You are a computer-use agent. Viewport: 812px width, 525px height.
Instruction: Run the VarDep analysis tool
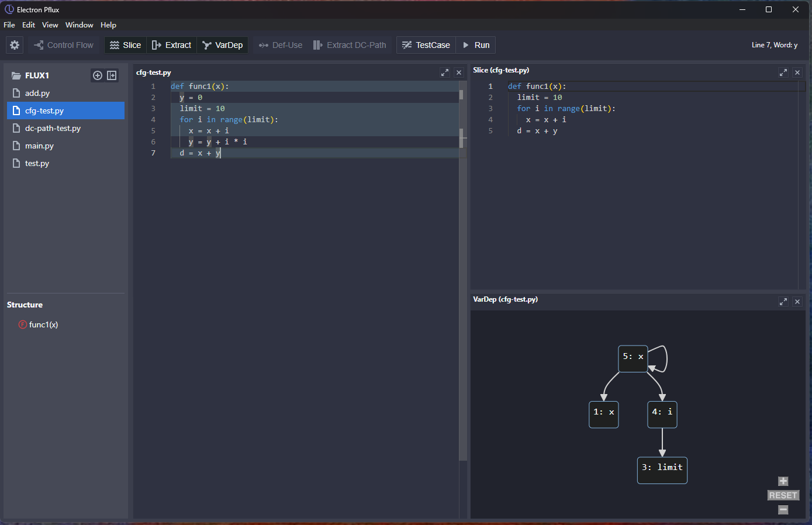point(222,45)
